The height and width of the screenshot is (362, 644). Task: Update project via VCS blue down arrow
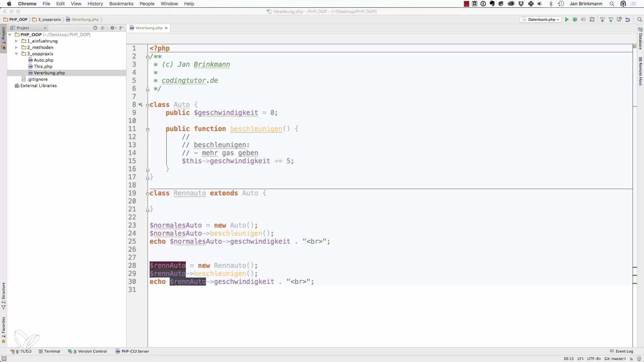pos(602,19)
